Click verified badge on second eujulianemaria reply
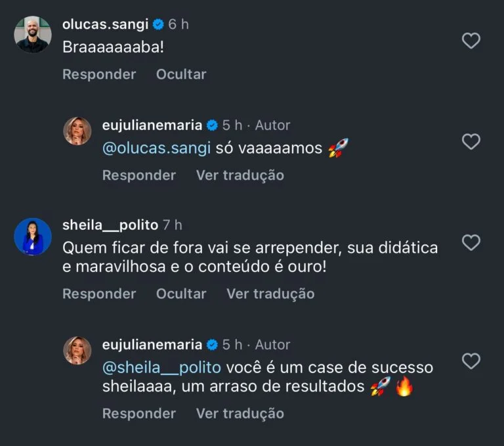 pos(212,344)
